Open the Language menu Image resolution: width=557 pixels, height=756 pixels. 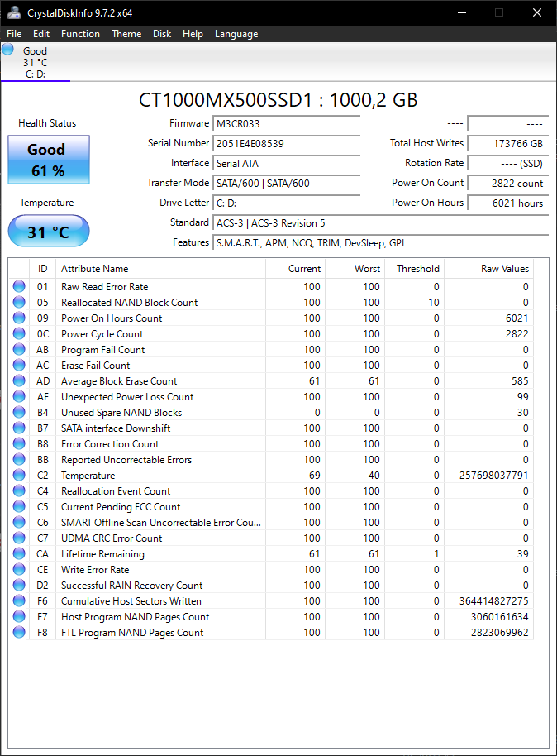click(236, 34)
